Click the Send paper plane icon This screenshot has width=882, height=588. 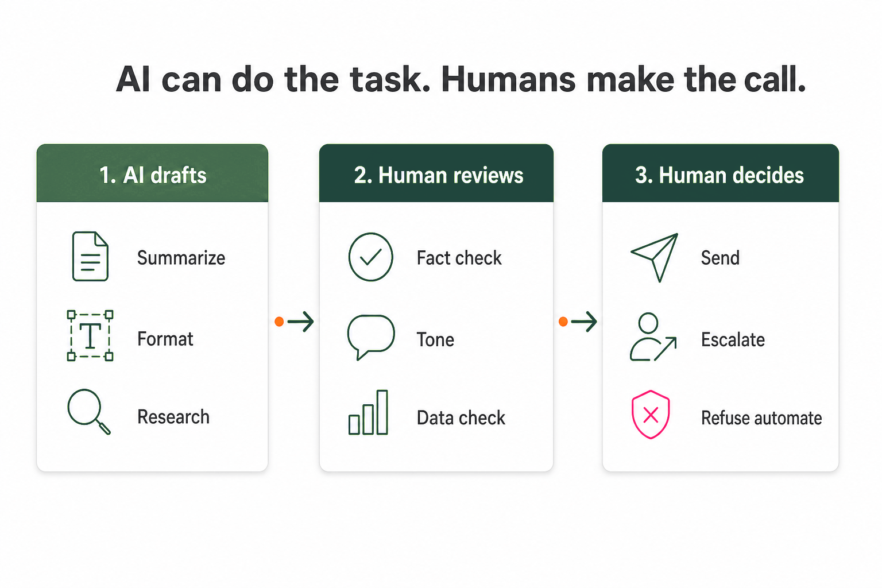[655, 257]
